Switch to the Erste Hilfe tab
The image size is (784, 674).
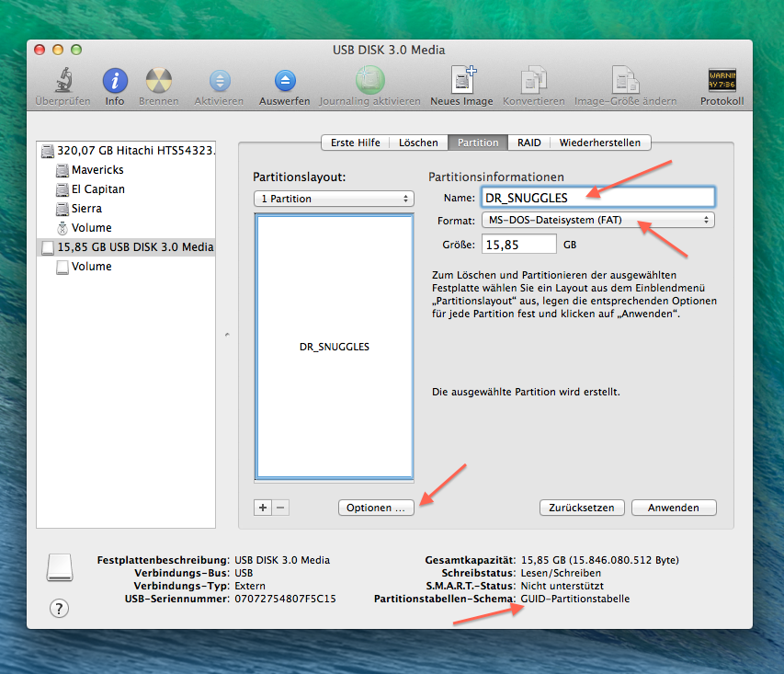(x=355, y=143)
